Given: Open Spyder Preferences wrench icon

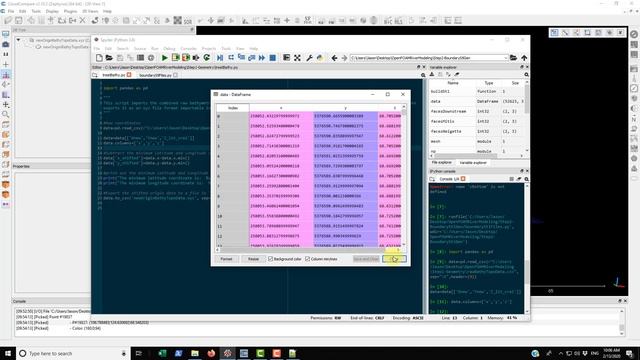Looking at the screenshot, I should point(309,58).
